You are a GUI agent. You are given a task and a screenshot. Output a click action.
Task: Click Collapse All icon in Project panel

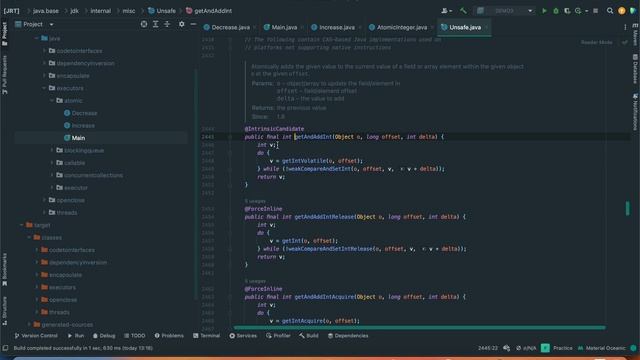(x=167, y=24)
